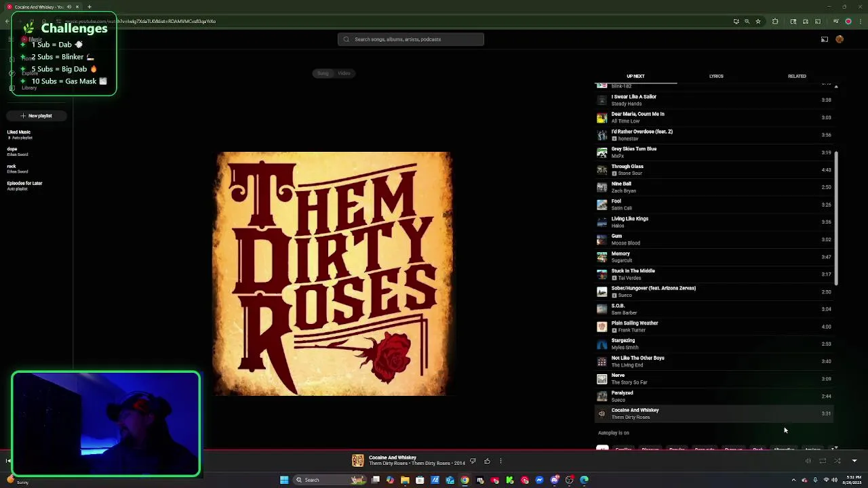Play Not Like The Other Boys
The image size is (868, 488).
[x=713, y=361]
